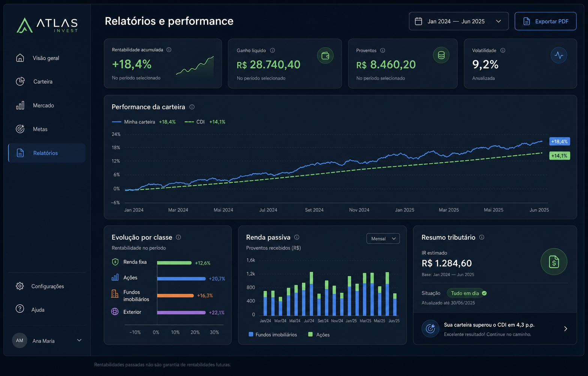The width and height of the screenshot is (588, 376).
Task: Click the Exportar PDF button
Action: coord(545,21)
